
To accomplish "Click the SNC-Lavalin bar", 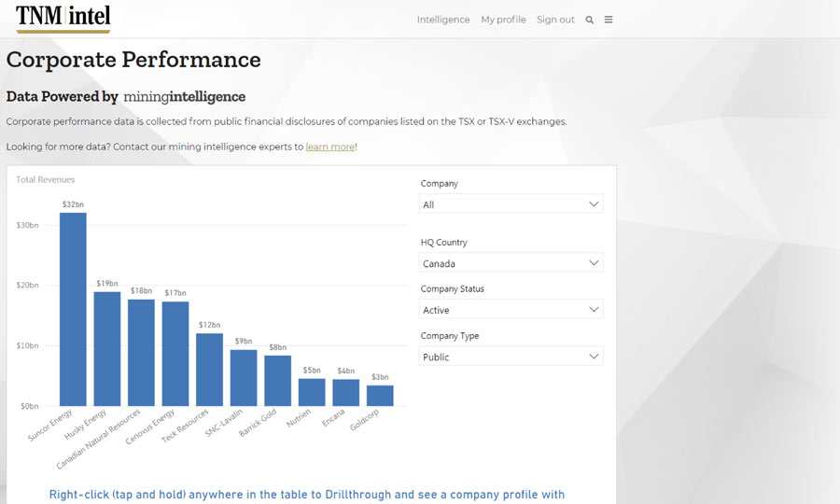I will [244, 378].
